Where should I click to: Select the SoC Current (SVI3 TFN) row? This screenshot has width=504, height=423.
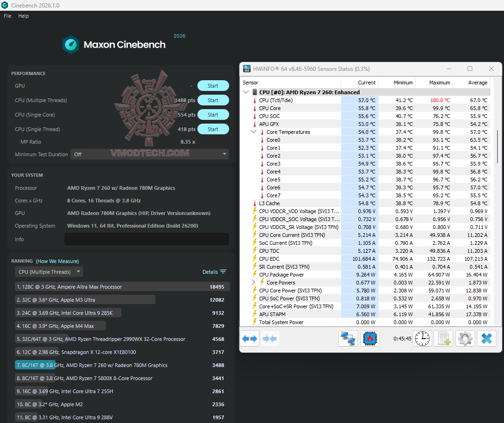(x=366, y=243)
